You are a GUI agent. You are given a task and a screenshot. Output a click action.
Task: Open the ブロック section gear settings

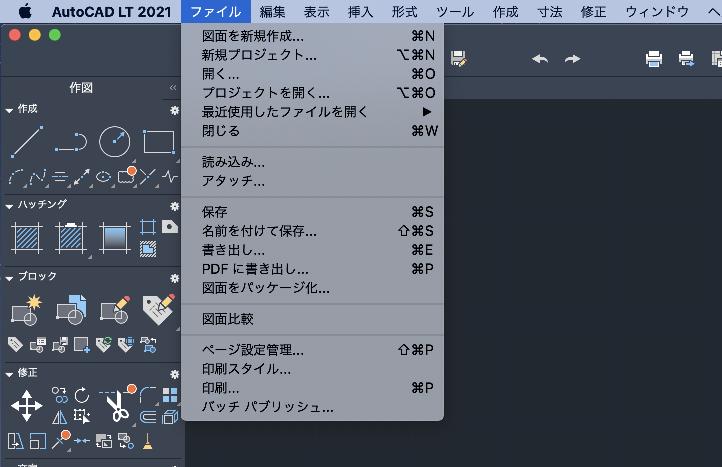(x=175, y=278)
